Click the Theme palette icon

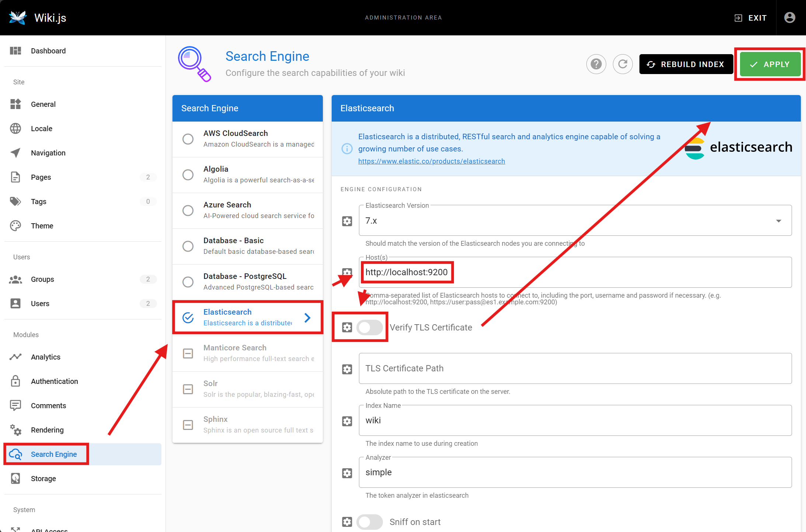[x=15, y=226]
